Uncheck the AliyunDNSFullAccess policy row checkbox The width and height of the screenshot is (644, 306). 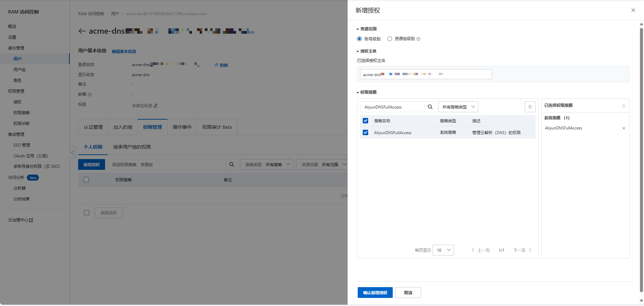click(x=365, y=132)
